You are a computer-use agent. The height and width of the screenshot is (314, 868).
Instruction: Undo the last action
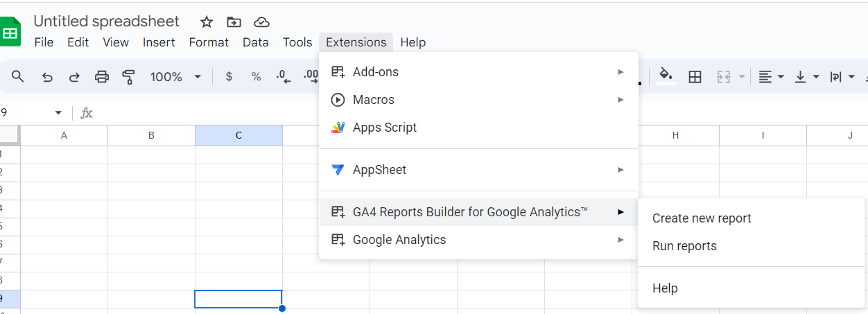point(47,77)
